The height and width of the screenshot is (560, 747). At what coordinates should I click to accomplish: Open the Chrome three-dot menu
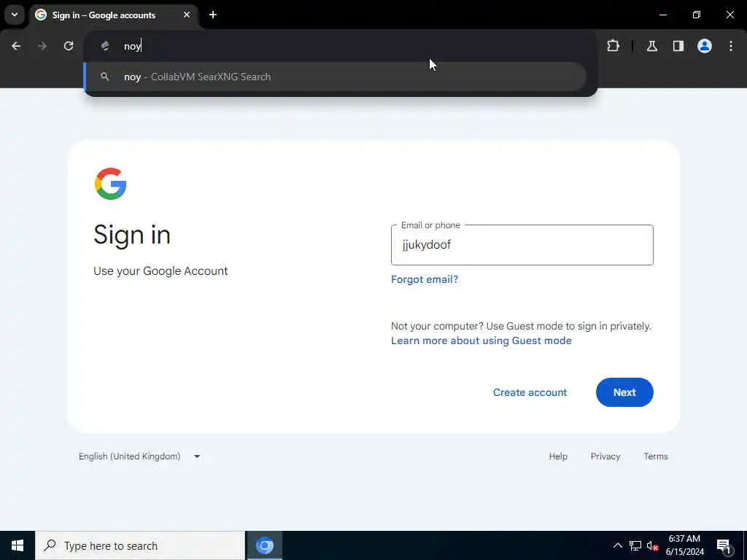tap(731, 46)
